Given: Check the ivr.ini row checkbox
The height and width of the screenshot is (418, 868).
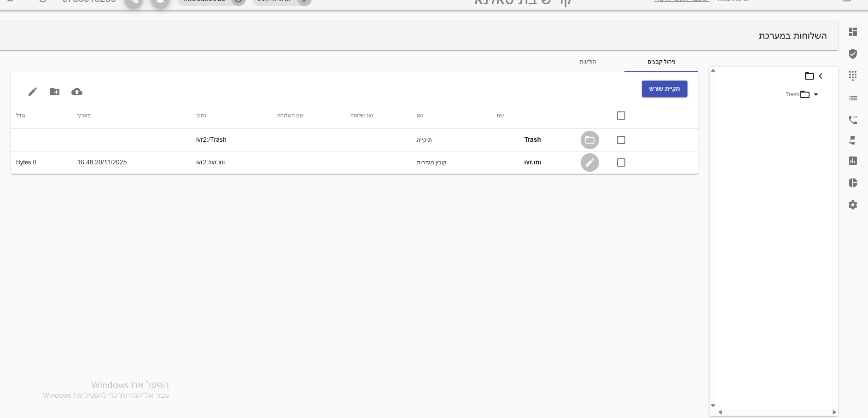Looking at the screenshot, I should [x=621, y=163].
